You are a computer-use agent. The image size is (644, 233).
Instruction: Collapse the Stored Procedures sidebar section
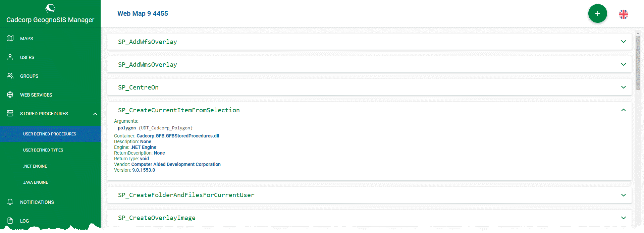pos(95,114)
